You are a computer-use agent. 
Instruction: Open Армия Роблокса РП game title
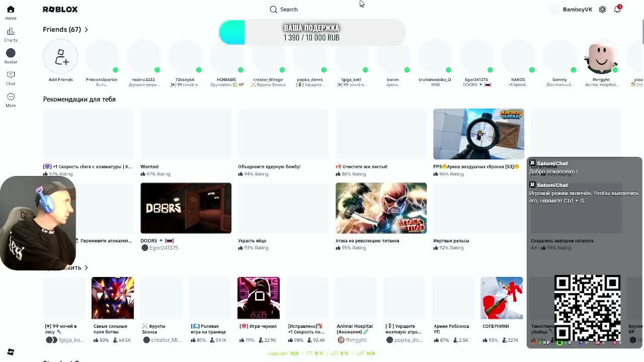pyautogui.click(x=451, y=329)
